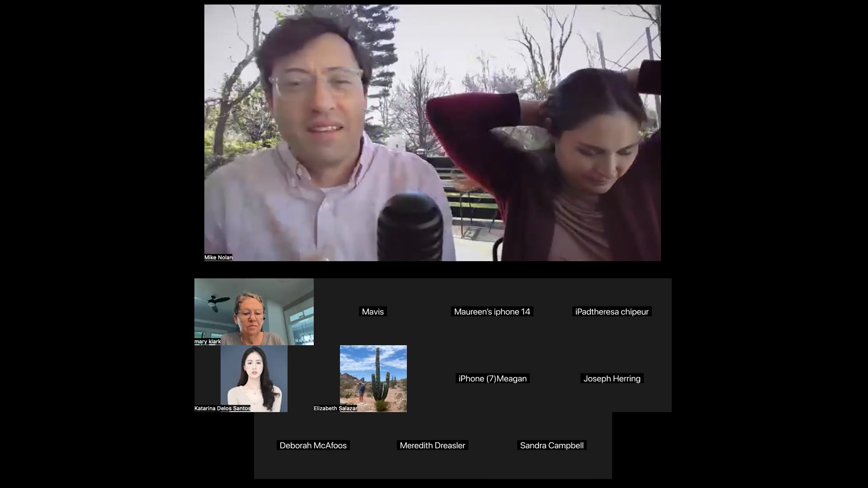Select Katarina Delos Santos's profile photo tile
Image resolution: width=868 pixels, height=488 pixels.
click(254, 378)
